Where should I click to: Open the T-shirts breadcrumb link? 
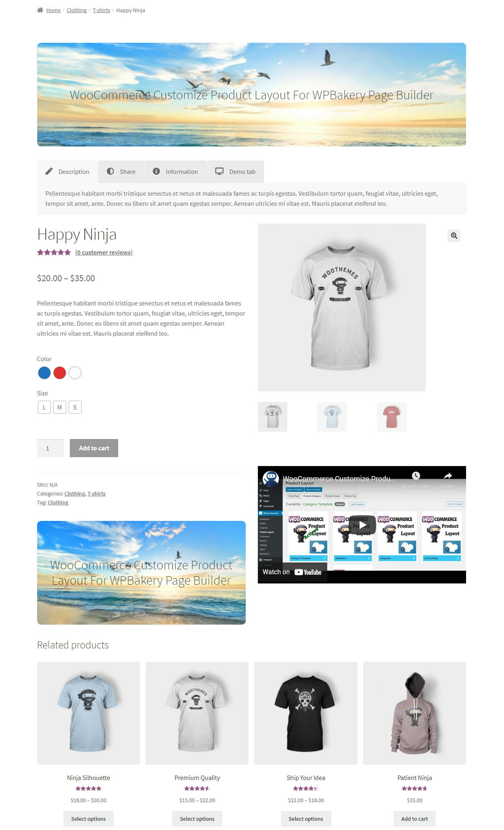tap(101, 10)
